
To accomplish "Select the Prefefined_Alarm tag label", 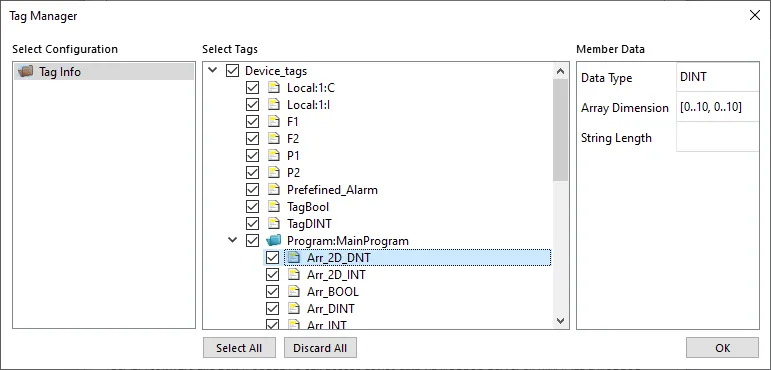I will tap(332, 190).
